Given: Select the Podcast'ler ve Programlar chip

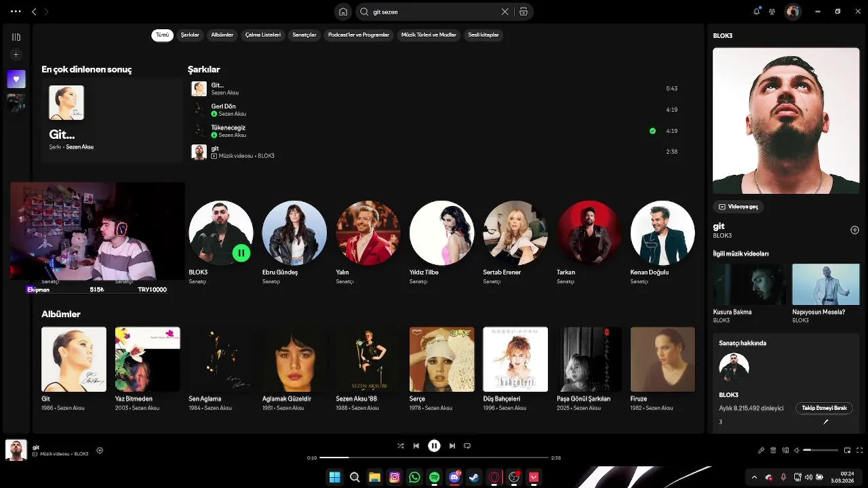Looking at the screenshot, I should 359,35.
